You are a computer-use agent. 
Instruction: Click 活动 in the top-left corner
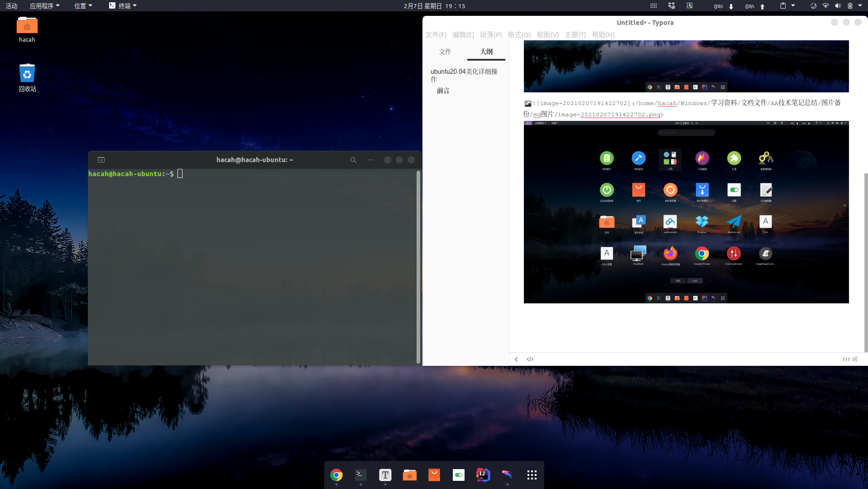pyautogui.click(x=11, y=6)
